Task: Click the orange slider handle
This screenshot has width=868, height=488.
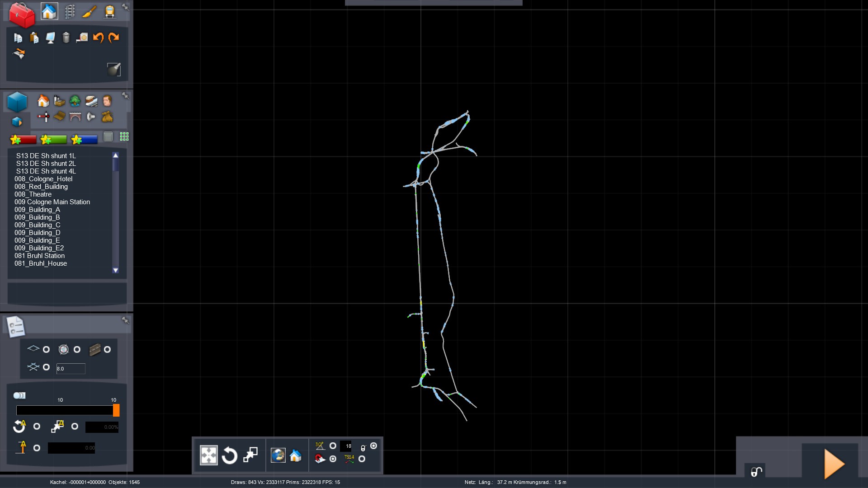Action: (116, 410)
